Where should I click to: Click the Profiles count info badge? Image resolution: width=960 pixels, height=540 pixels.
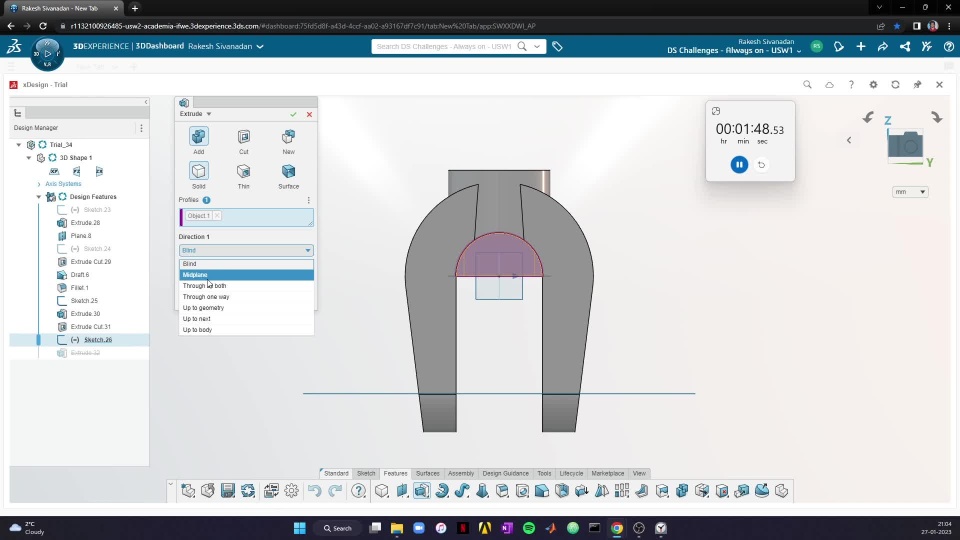click(206, 200)
